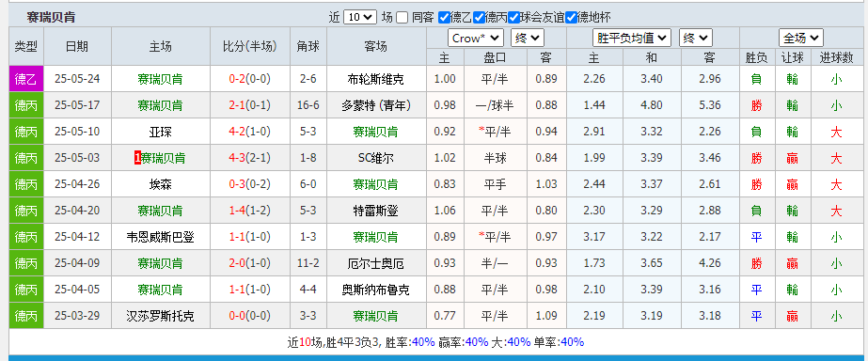This screenshot has width=868, height=361.
Task: Click the 4.80 draw odds value
Action: click(x=652, y=105)
